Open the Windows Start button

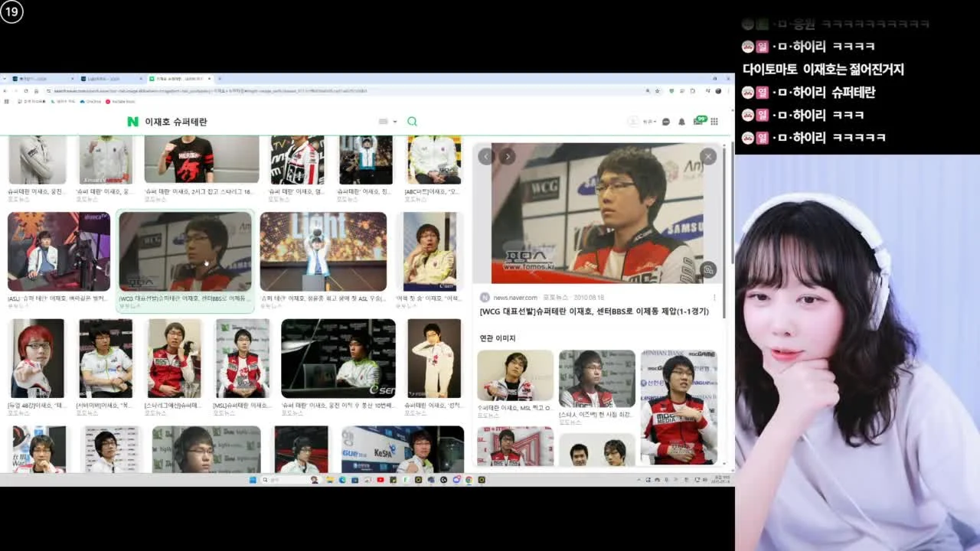pos(252,480)
